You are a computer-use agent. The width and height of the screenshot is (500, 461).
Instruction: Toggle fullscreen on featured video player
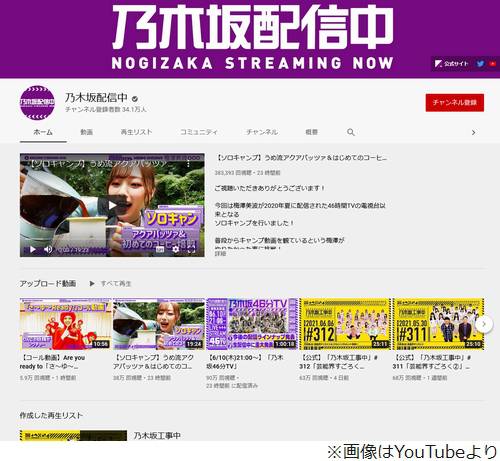point(192,249)
